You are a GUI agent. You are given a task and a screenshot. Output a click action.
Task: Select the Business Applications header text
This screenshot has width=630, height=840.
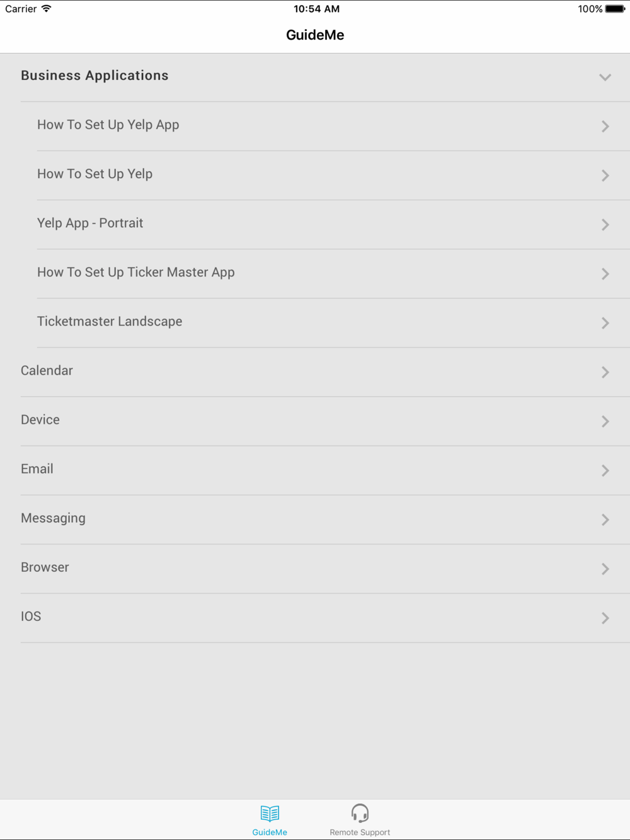[x=94, y=76]
